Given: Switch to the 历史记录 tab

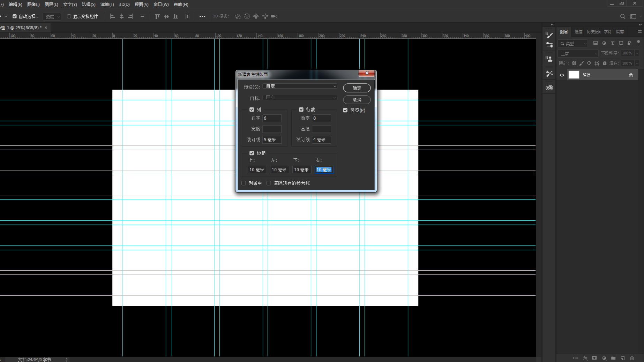Looking at the screenshot, I should tap(593, 32).
